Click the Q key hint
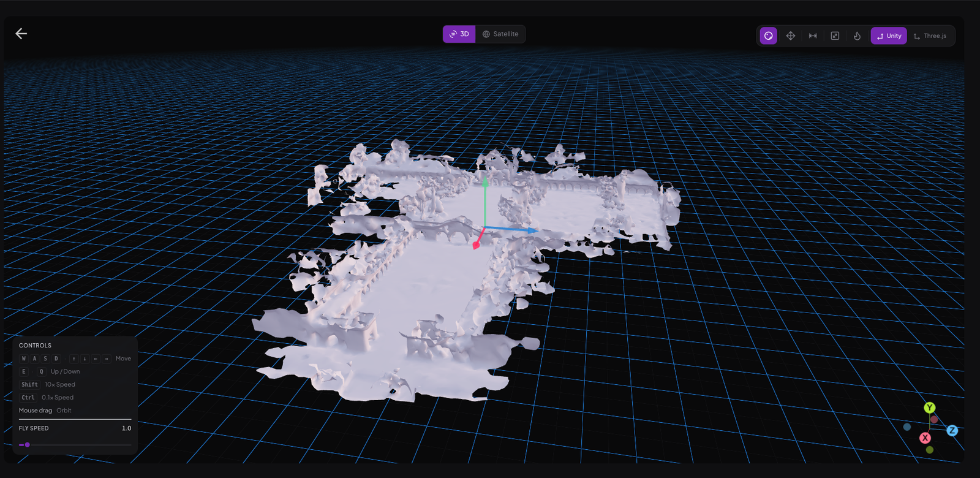980x478 pixels. (42, 371)
